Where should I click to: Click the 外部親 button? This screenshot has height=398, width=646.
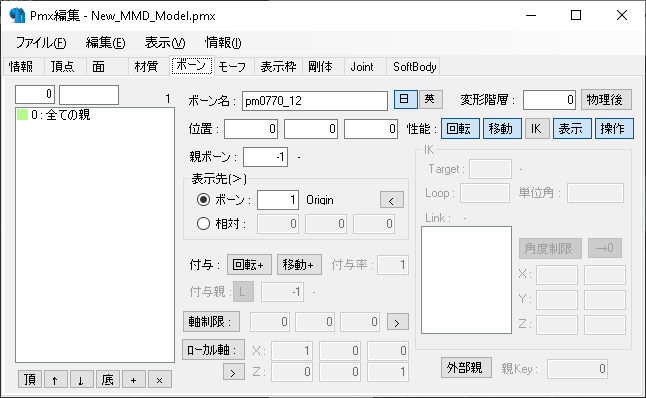click(x=466, y=368)
